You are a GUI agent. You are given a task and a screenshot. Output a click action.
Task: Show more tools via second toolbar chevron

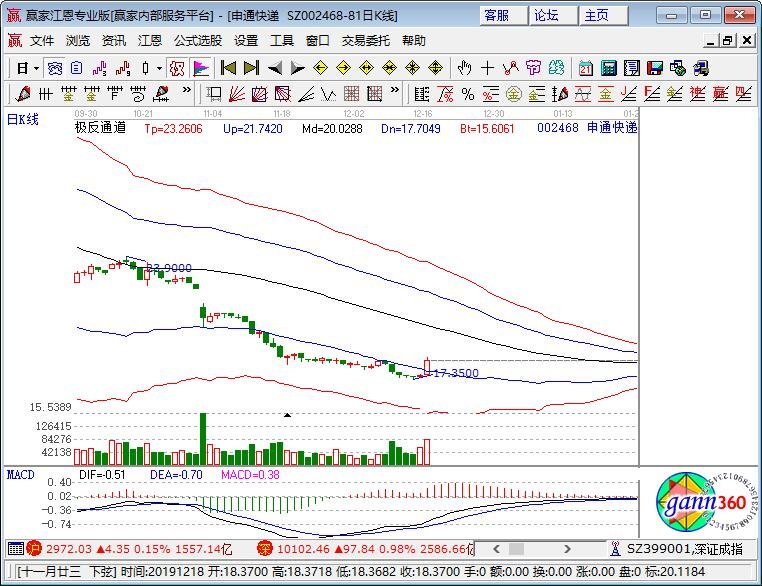pyautogui.click(x=395, y=90)
